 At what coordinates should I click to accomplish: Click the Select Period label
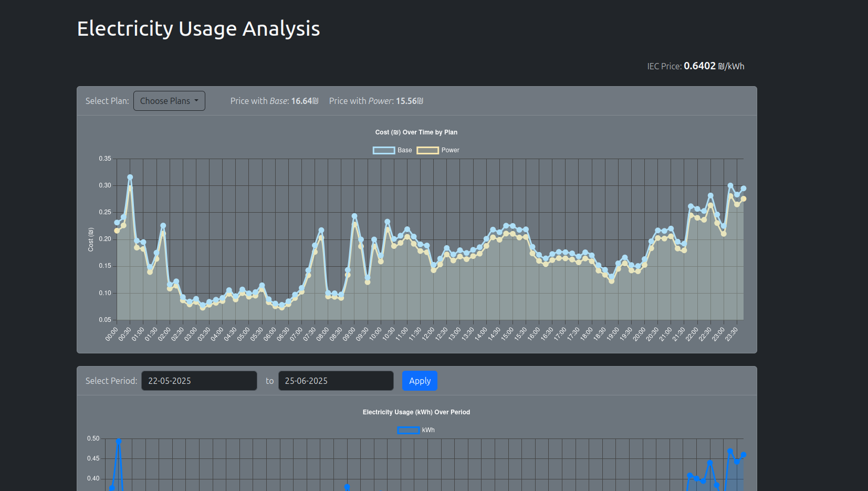(x=111, y=381)
